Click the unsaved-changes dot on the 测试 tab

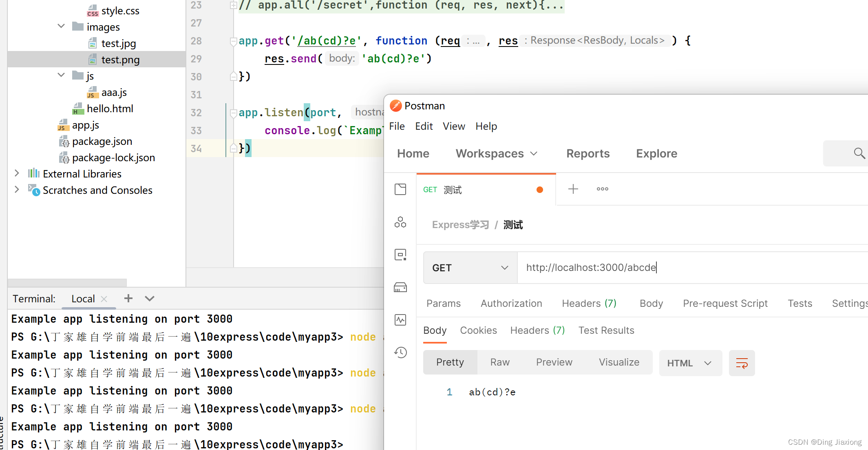(x=540, y=190)
